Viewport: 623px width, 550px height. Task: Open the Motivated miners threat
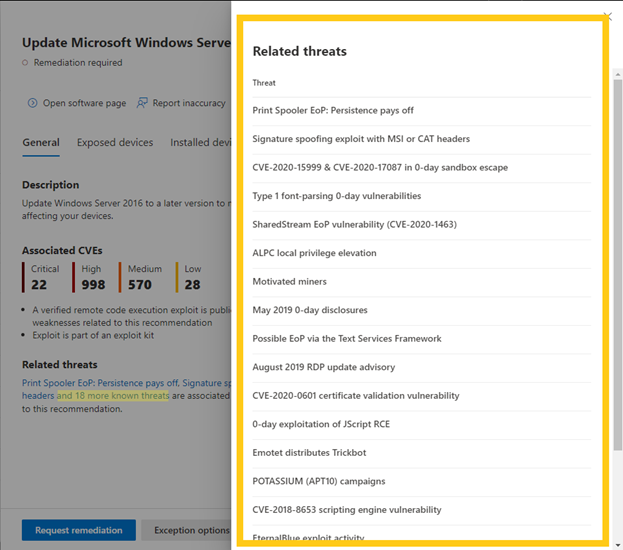coord(289,282)
